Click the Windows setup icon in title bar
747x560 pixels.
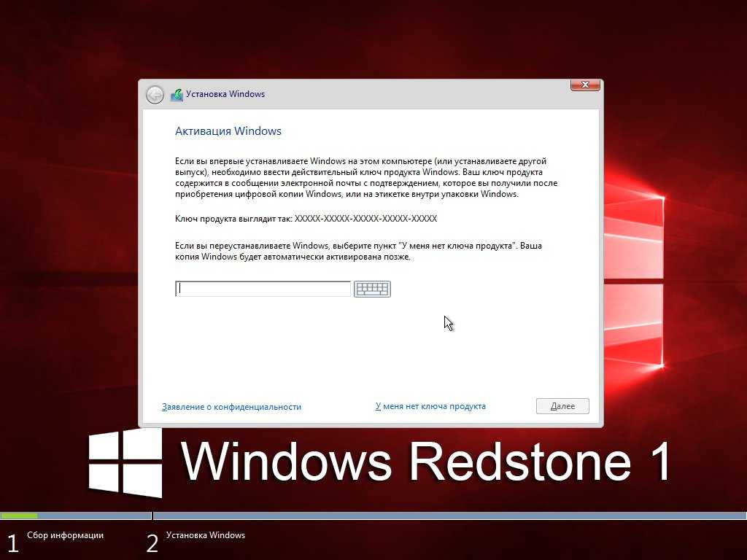pyautogui.click(x=177, y=95)
